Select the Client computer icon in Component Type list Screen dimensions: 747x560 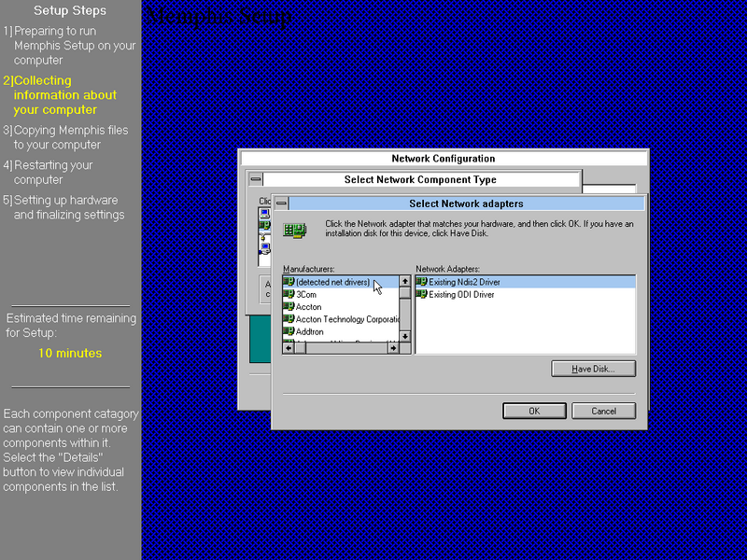coord(264,214)
